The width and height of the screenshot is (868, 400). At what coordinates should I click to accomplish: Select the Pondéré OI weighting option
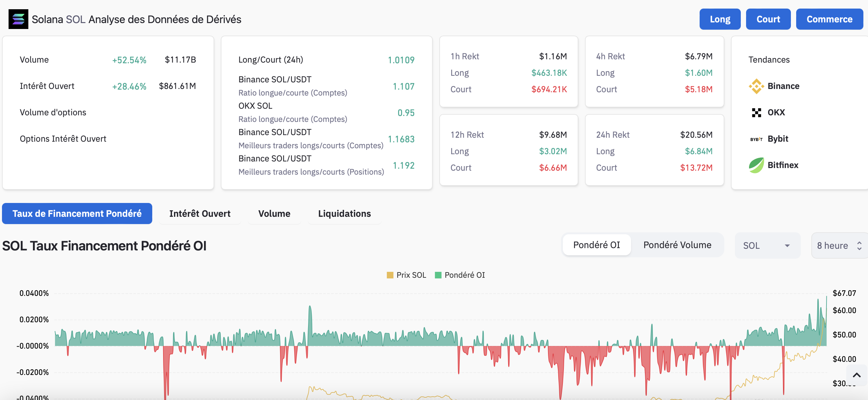pyautogui.click(x=596, y=245)
